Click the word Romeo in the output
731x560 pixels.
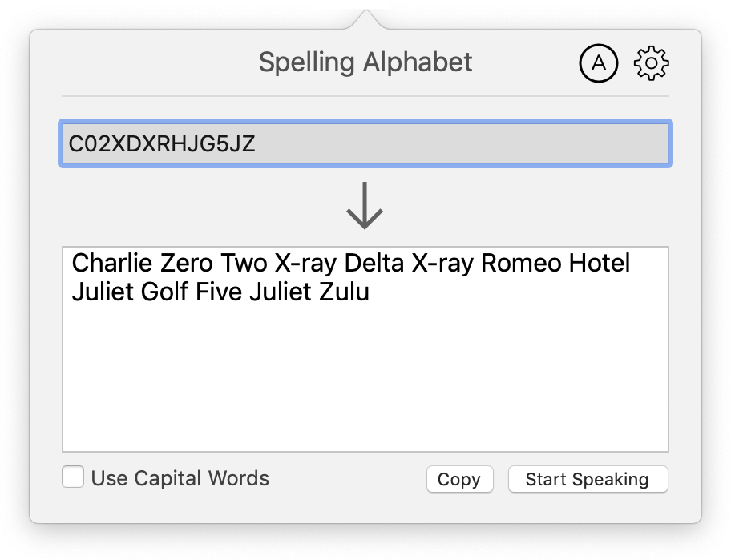[x=524, y=262]
